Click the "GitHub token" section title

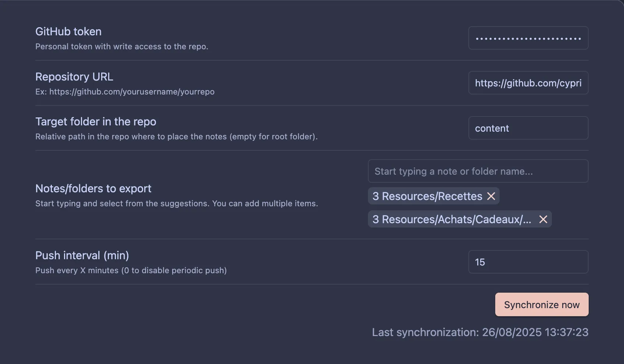pyautogui.click(x=68, y=31)
